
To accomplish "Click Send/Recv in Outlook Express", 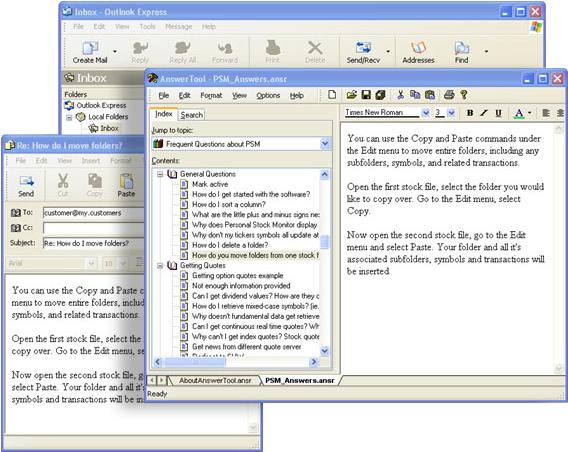I will 363,53.
